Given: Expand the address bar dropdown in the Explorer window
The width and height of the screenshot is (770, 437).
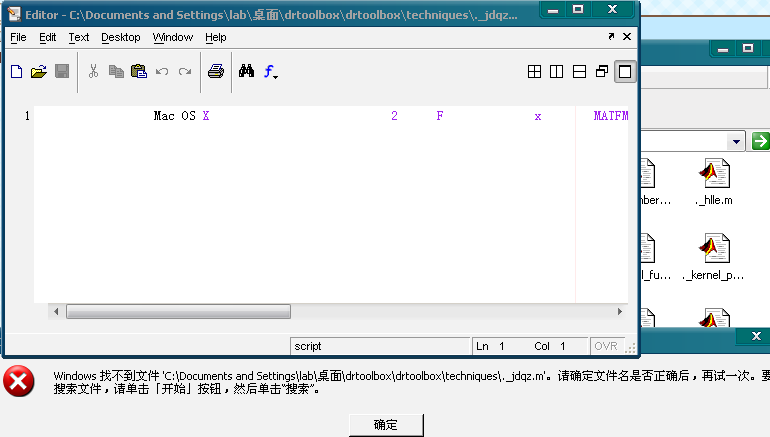Looking at the screenshot, I should [x=736, y=141].
